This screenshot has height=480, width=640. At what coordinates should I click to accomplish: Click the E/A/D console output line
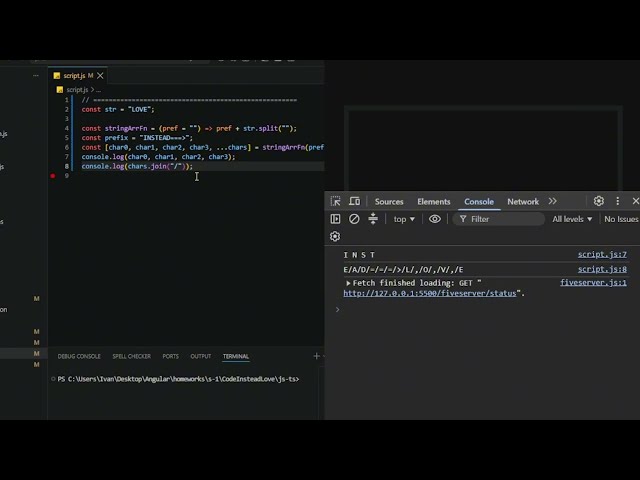pos(403,269)
